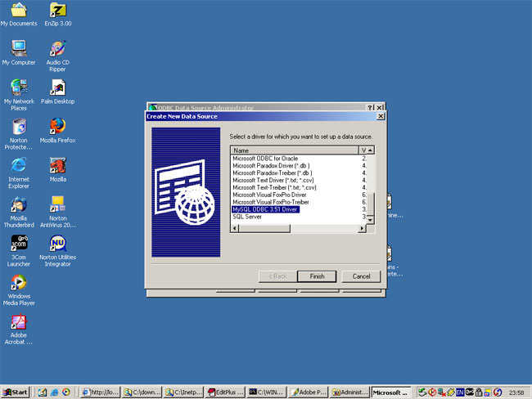Click the Name column header

(295, 150)
